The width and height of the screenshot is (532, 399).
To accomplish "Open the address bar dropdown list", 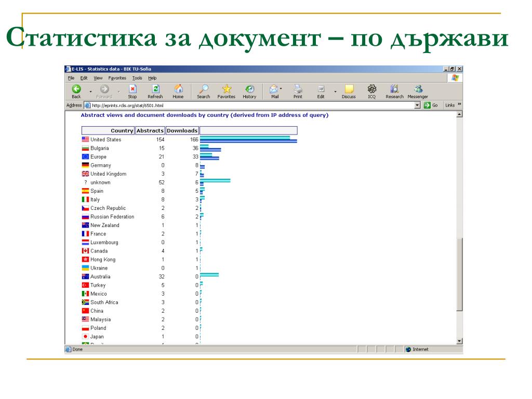I will 417,105.
